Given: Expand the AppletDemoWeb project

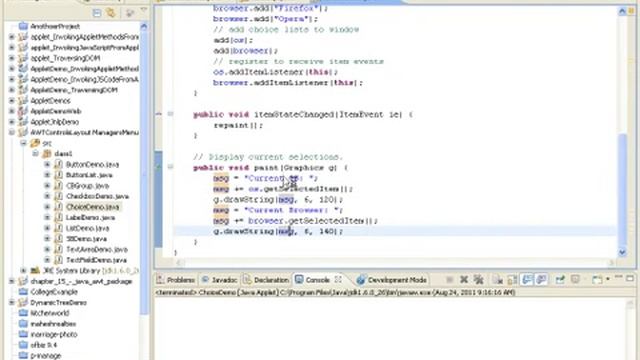Looking at the screenshot, I should pos(12,111).
